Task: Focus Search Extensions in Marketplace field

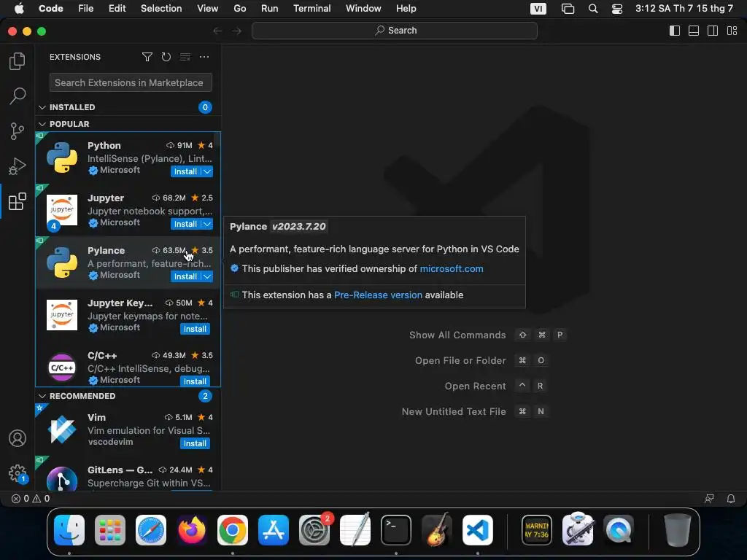Action: (131, 83)
